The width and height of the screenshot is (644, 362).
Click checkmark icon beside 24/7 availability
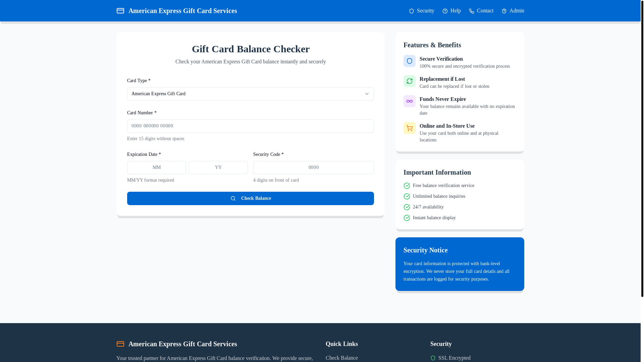coord(407,207)
